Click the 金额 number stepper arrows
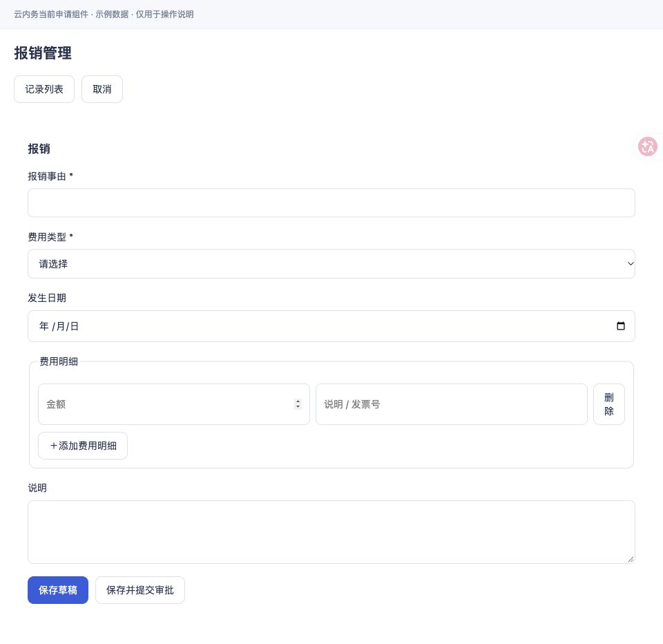 [298, 404]
